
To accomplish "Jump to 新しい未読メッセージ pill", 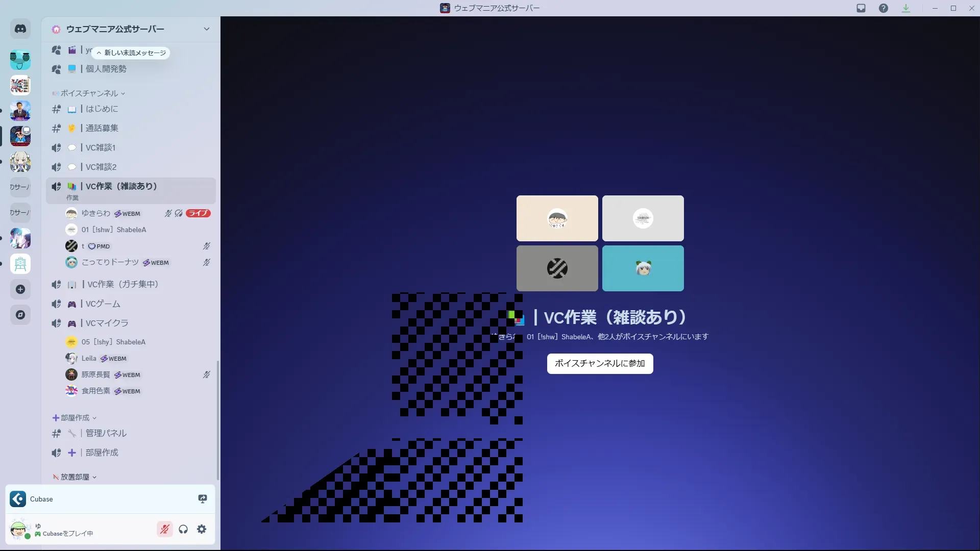I will pos(132,53).
